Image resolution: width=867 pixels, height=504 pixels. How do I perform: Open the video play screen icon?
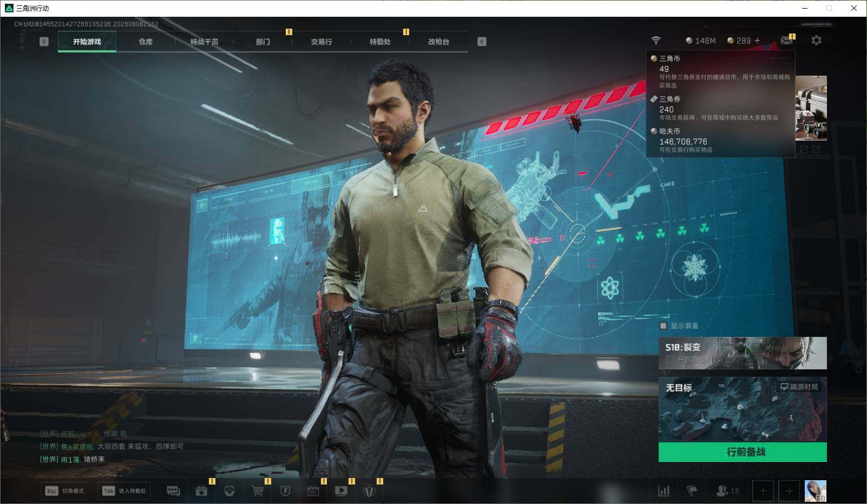click(x=341, y=491)
